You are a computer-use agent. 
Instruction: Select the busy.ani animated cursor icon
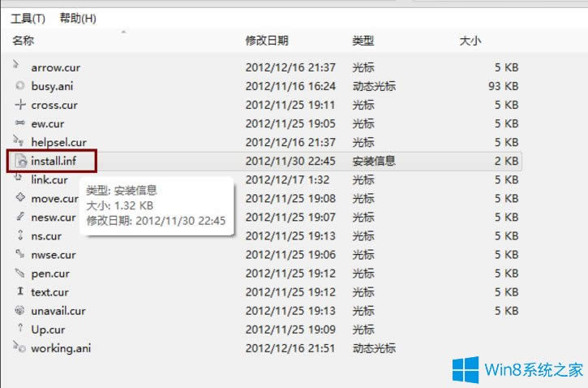pos(19,86)
